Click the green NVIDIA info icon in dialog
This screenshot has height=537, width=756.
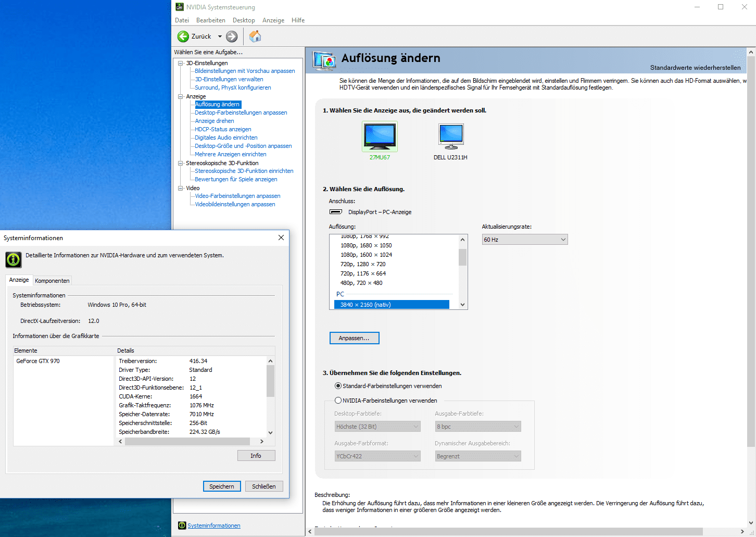(x=14, y=259)
